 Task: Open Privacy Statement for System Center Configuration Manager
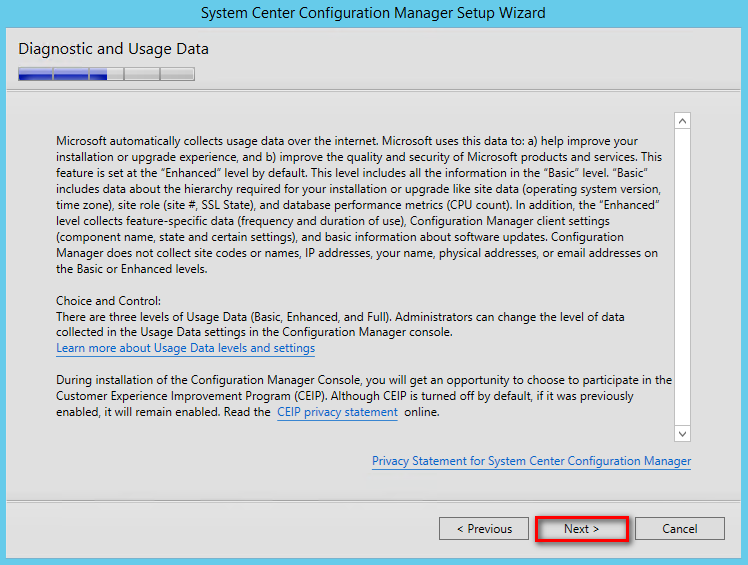[x=531, y=461]
